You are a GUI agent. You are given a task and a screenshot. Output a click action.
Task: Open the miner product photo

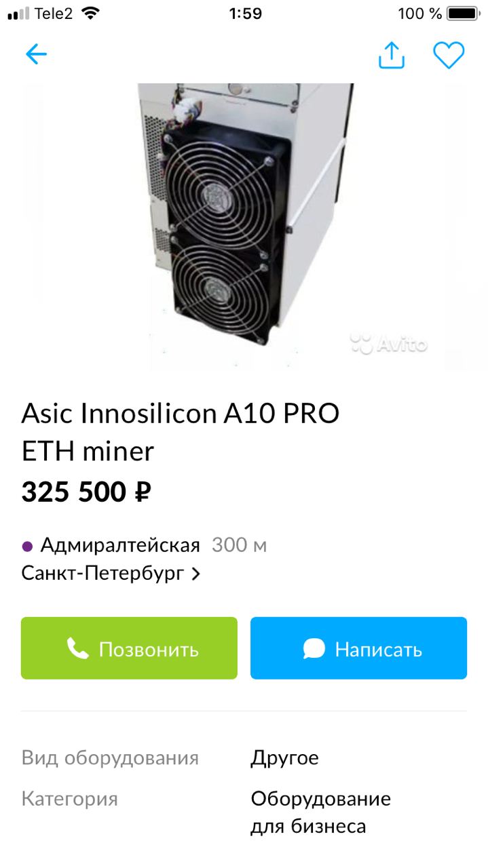[244, 226]
